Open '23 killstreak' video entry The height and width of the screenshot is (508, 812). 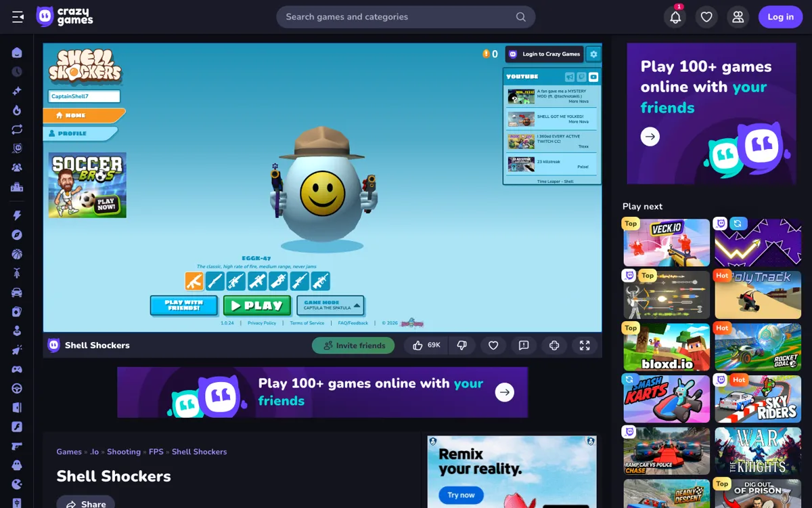(x=551, y=165)
